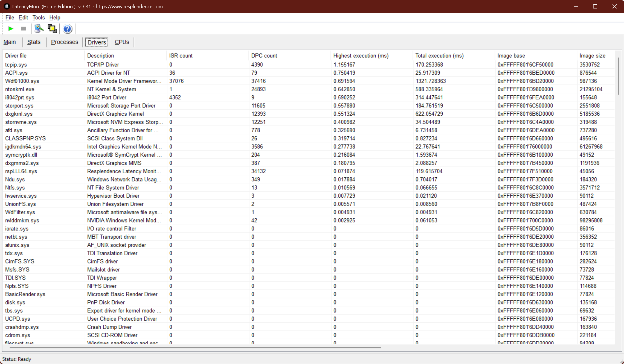Open the File menu
The height and width of the screenshot is (364, 624).
[x=10, y=17]
